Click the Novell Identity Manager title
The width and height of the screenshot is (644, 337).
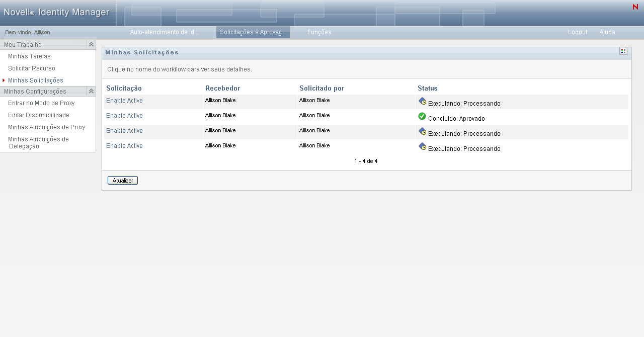tap(56, 12)
